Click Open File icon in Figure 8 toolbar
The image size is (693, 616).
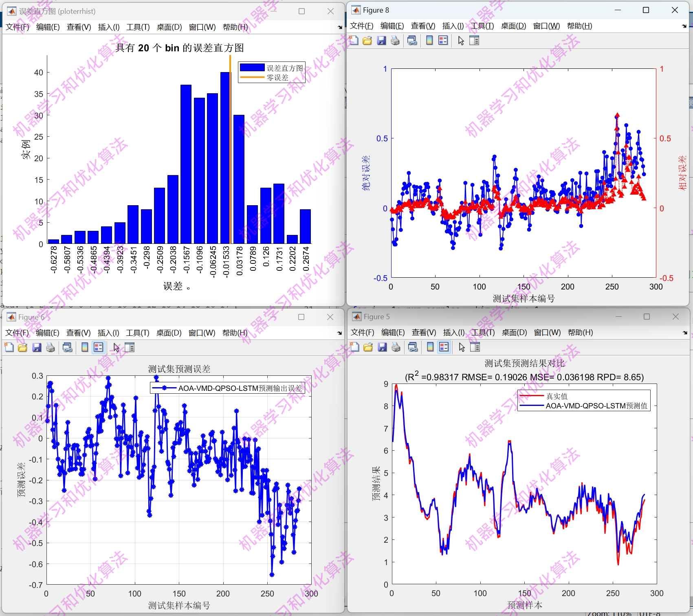(367, 40)
